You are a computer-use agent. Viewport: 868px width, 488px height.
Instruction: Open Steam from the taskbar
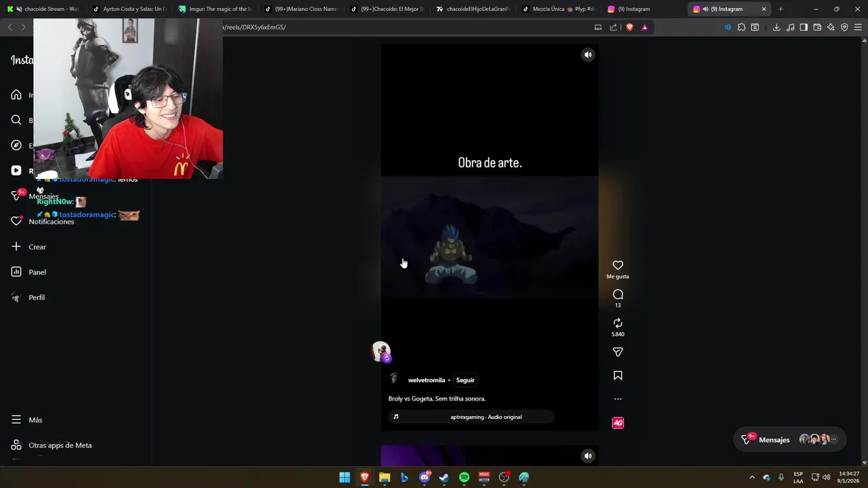click(x=444, y=477)
